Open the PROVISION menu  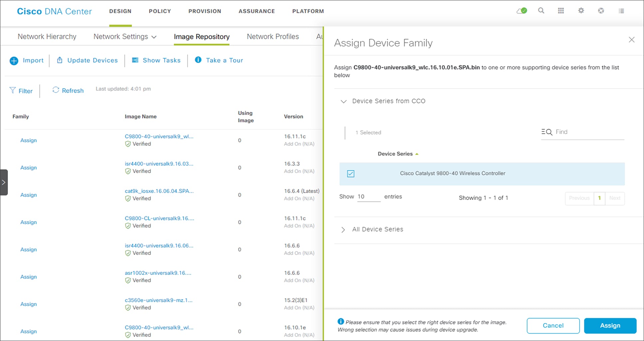click(x=205, y=11)
